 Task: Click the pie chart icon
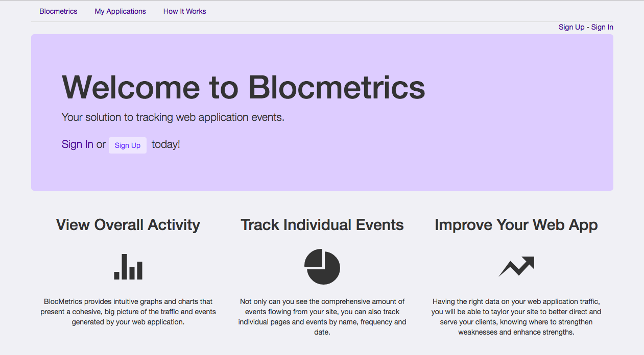322,267
